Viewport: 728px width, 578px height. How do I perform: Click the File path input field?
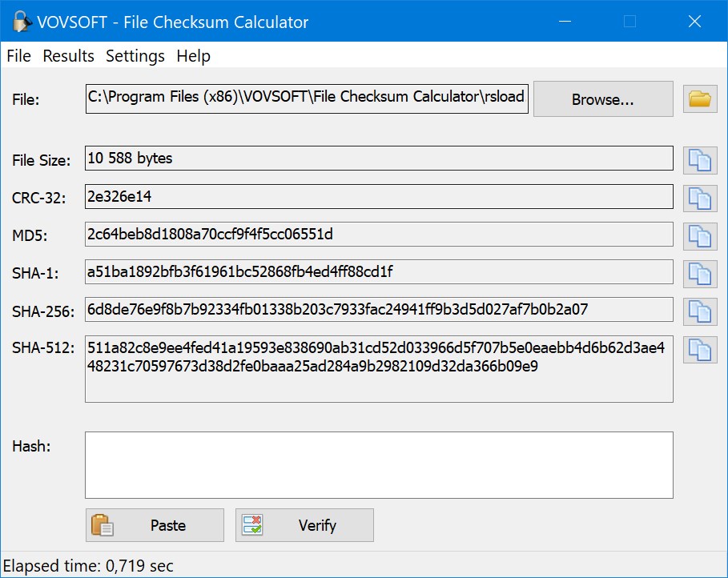click(x=307, y=98)
